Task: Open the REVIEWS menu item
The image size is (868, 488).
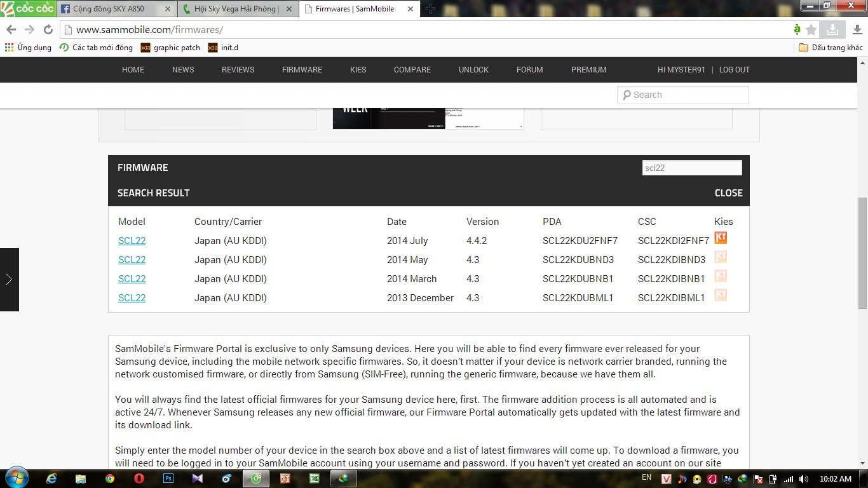Action: click(x=238, y=70)
